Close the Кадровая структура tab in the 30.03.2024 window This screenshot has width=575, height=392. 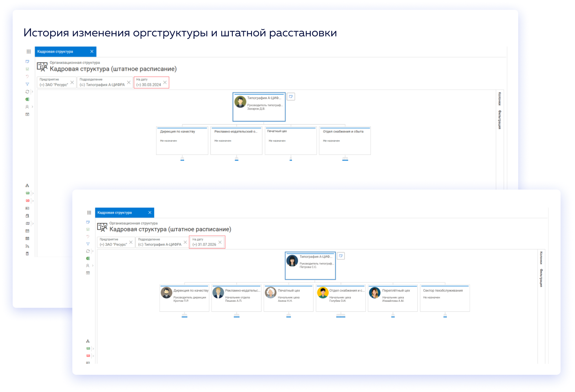(x=92, y=51)
